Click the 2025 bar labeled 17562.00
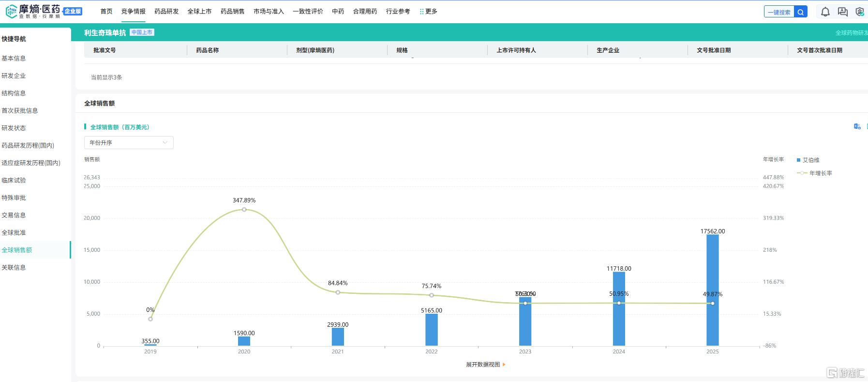868x382 pixels. click(713, 290)
